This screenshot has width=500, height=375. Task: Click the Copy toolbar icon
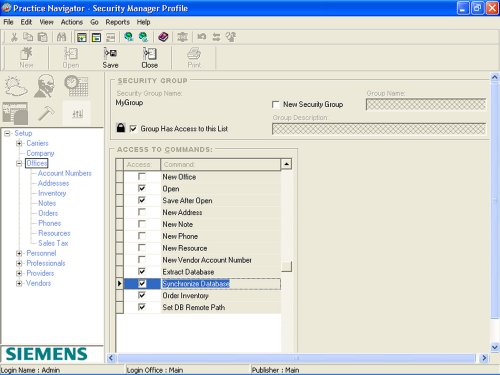coord(28,37)
